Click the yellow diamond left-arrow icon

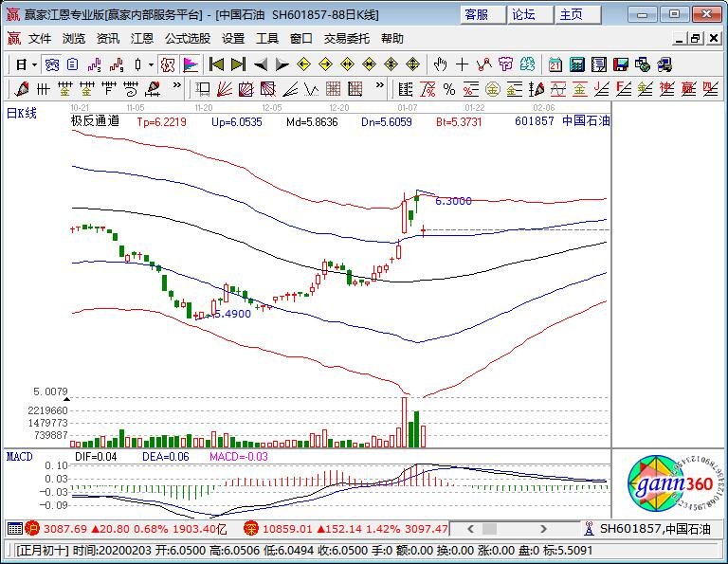click(303, 64)
